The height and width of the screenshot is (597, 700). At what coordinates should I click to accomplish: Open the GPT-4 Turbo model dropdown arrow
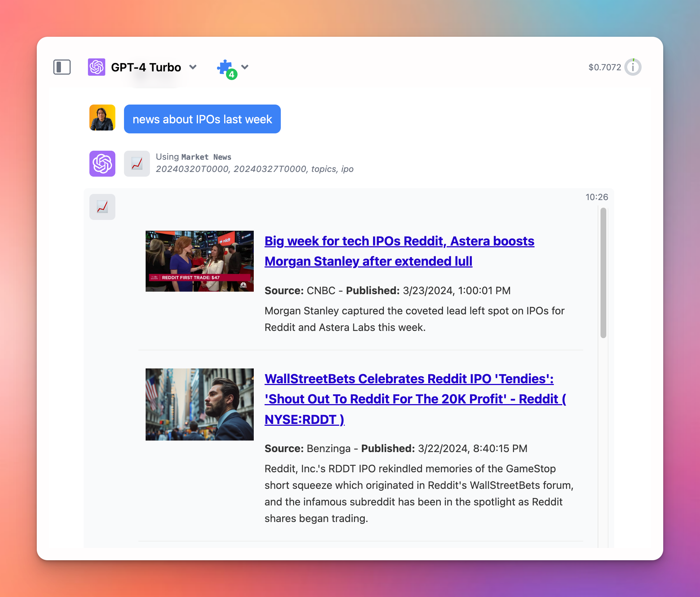click(x=193, y=67)
